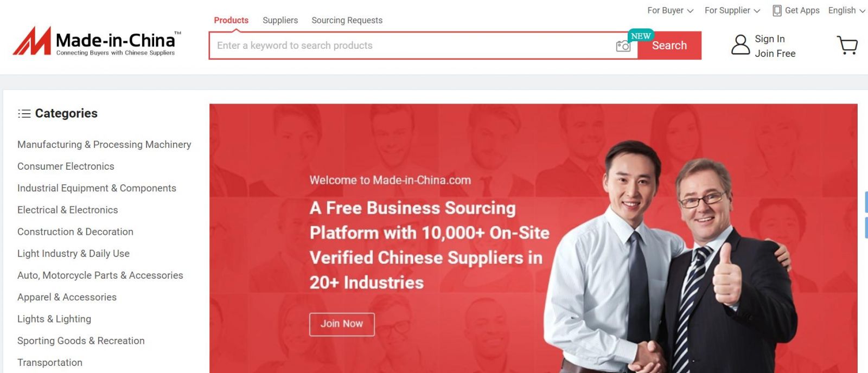Image resolution: width=868 pixels, height=373 pixels.
Task: Click the user profile icon
Action: 741,45
